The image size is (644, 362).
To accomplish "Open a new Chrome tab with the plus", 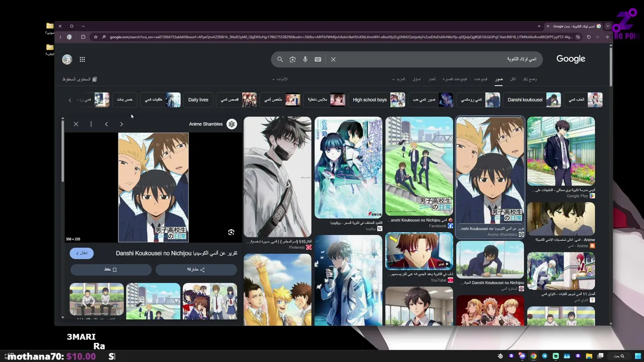I will tap(539, 26).
